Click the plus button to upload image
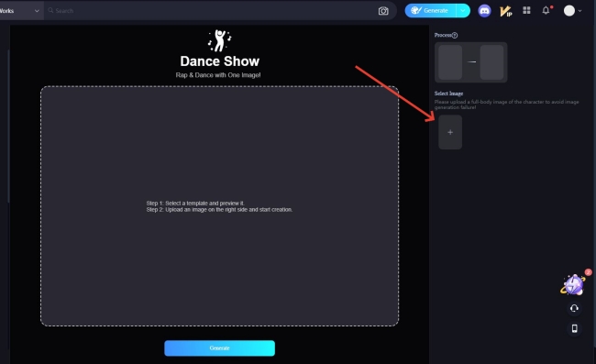The image size is (596, 364). [x=450, y=132]
